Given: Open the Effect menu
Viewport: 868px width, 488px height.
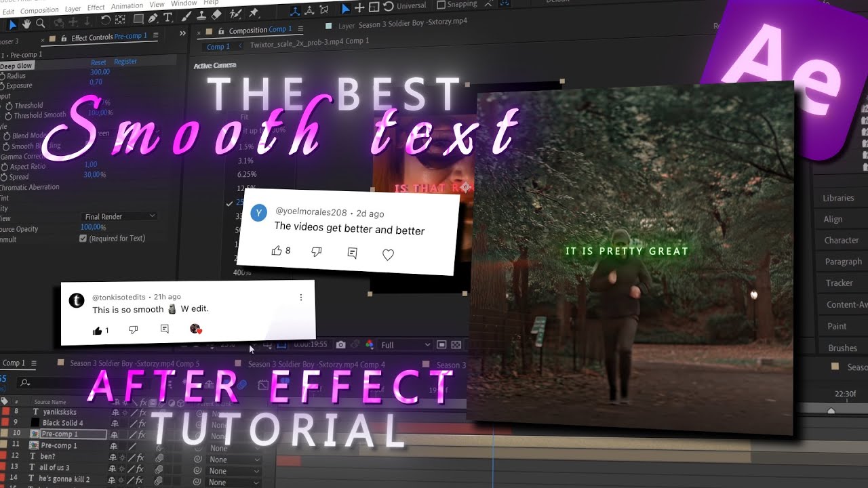Looking at the screenshot, I should [96, 7].
